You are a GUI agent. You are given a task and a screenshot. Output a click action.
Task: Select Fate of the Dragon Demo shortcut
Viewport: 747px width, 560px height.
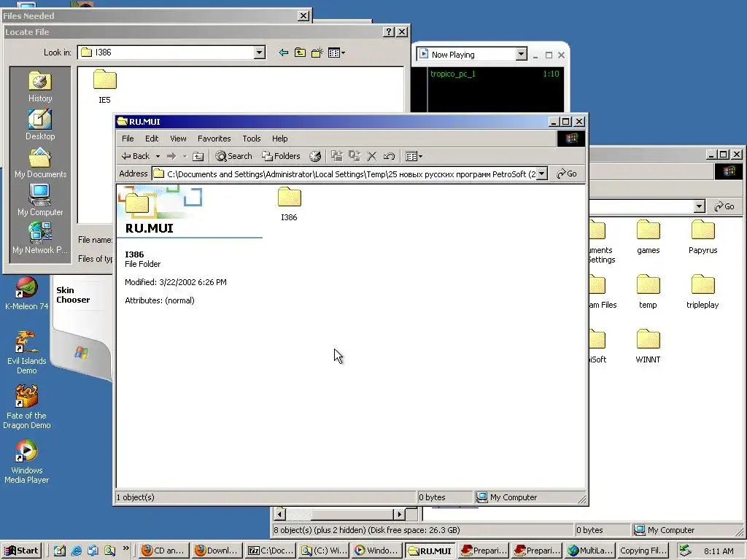27,408
